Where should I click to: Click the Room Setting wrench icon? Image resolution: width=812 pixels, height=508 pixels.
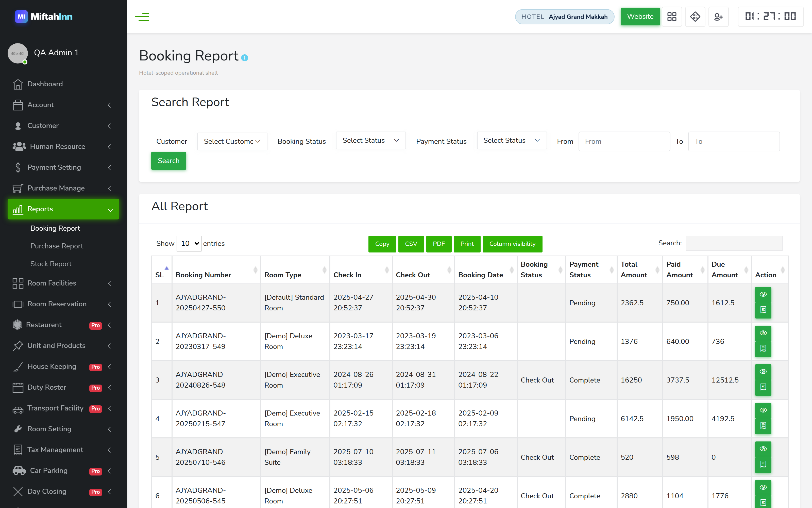18,429
